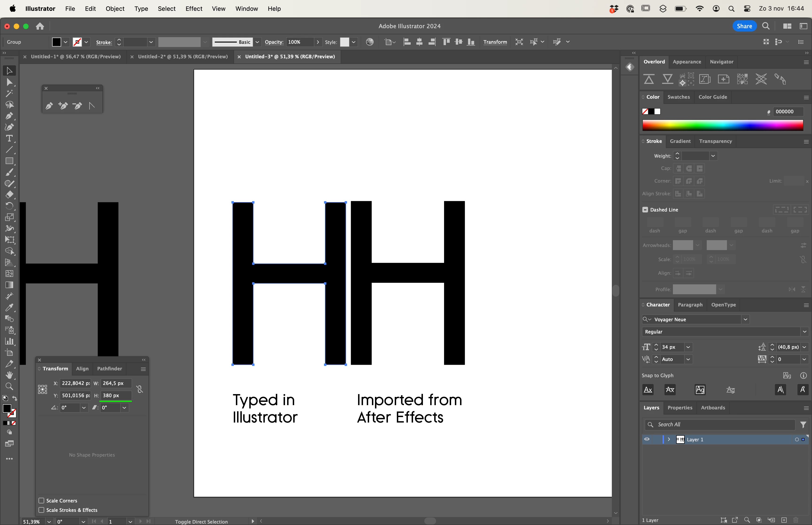812x525 pixels.
Task: Switch to the Pathfinder tab
Action: point(109,368)
